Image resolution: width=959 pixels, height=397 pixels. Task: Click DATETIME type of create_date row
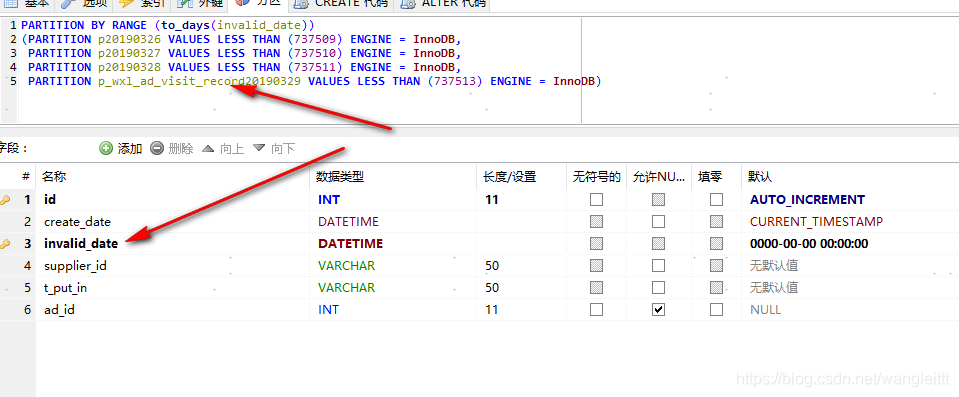(x=348, y=221)
